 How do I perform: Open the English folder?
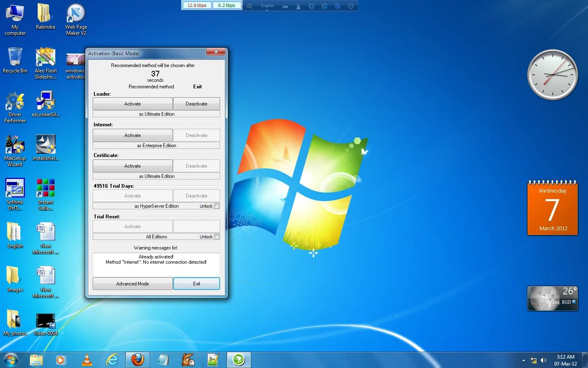[x=15, y=235]
